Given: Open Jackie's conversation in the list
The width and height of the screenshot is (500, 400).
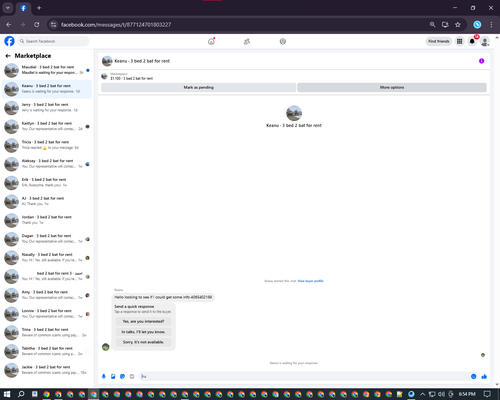Looking at the screenshot, I should 47,370.
